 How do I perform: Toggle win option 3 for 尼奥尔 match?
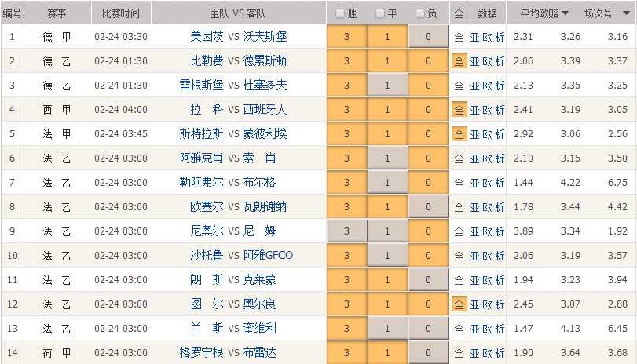pyautogui.click(x=346, y=231)
